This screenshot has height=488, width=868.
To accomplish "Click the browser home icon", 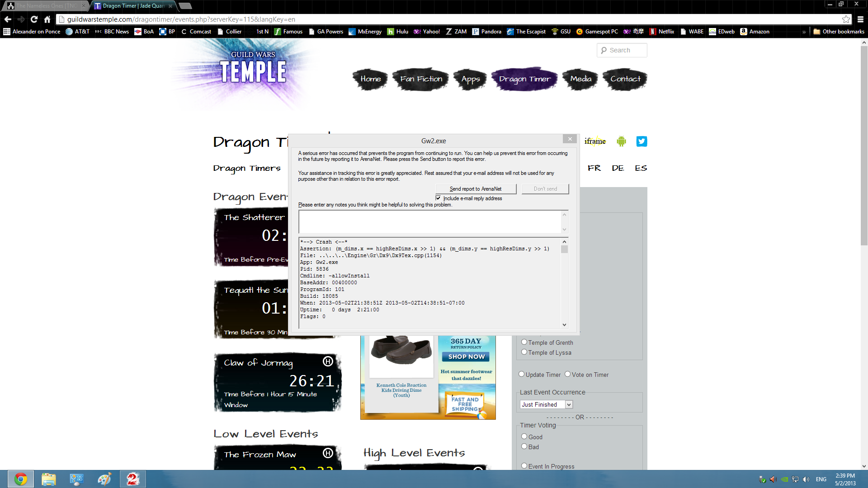I will (x=47, y=19).
